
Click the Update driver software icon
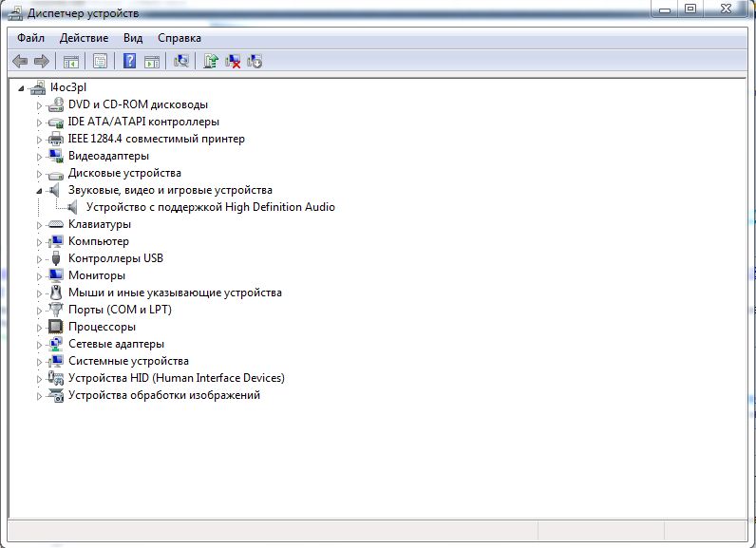click(x=211, y=61)
